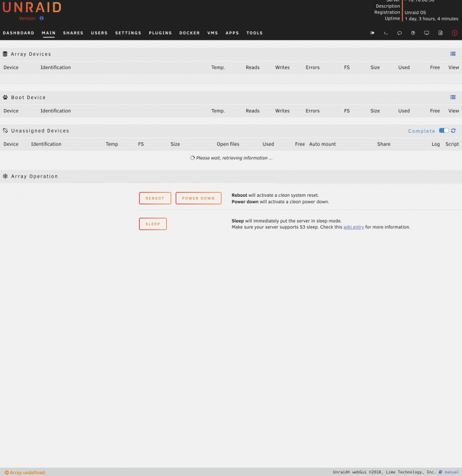Open the Users tab
The height and width of the screenshot is (476, 462).
coord(99,33)
